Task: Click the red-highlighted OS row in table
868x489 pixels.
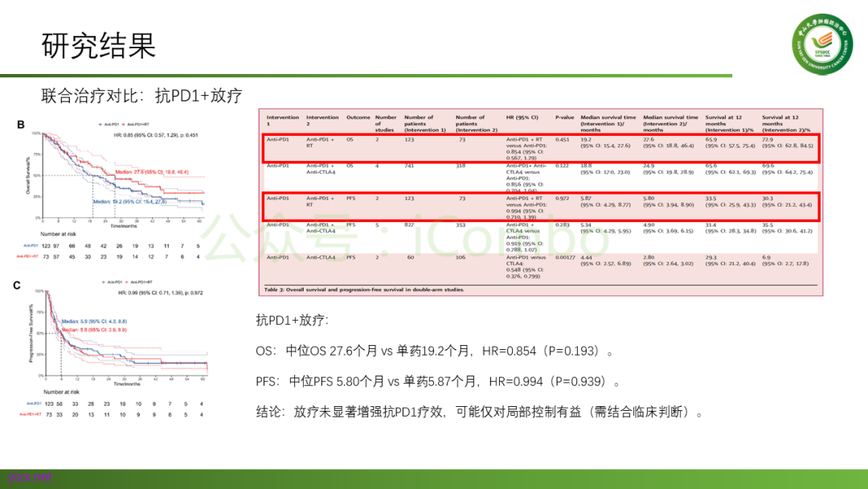Action: click(x=540, y=149)
